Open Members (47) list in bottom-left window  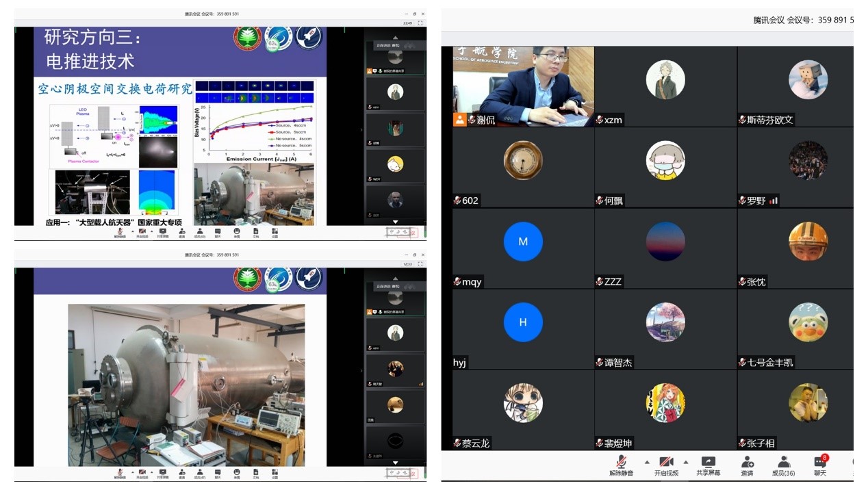(x=200, y=472)
